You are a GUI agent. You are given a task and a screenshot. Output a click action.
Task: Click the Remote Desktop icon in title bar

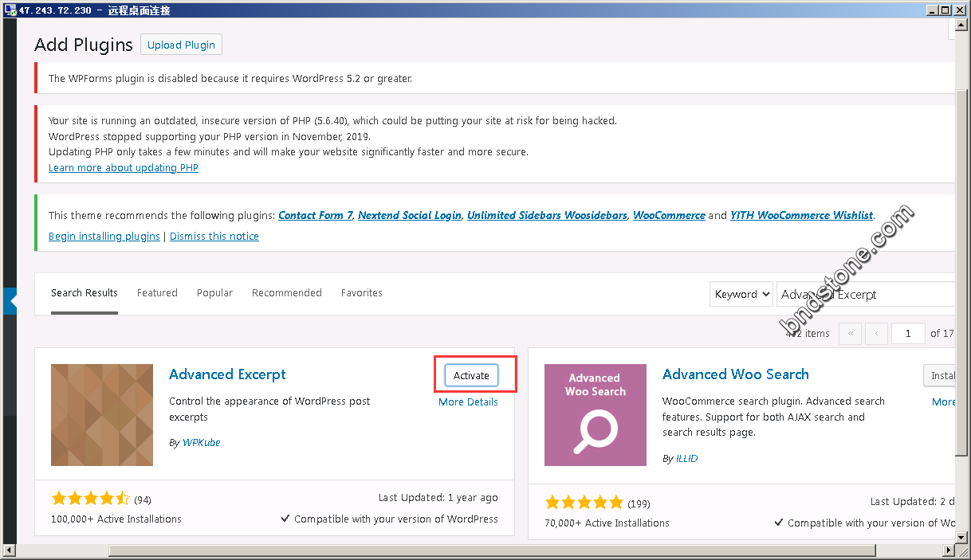coord(10,10)
